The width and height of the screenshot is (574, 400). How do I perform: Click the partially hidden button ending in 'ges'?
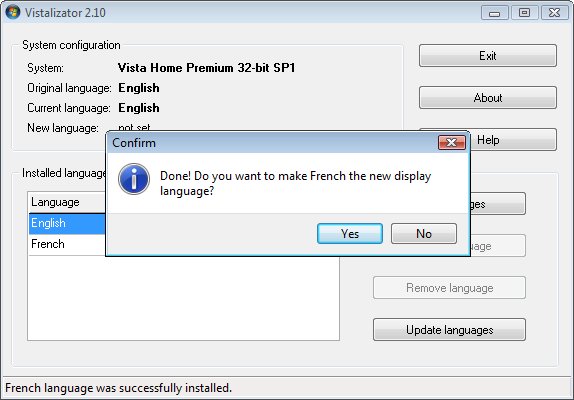coord(498,204)
